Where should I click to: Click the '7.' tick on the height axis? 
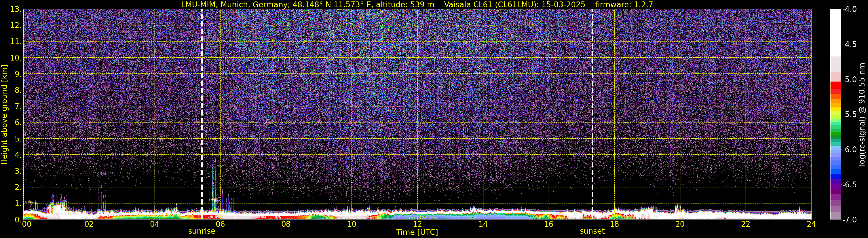coord(18,107)
